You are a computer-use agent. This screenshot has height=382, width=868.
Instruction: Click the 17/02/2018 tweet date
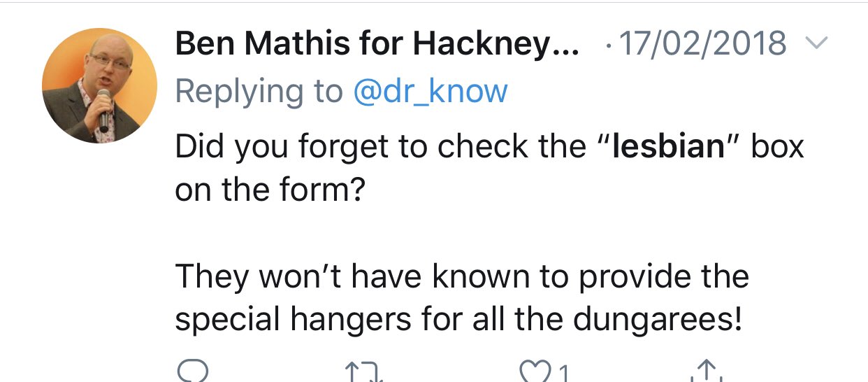[x=703, y=45]
